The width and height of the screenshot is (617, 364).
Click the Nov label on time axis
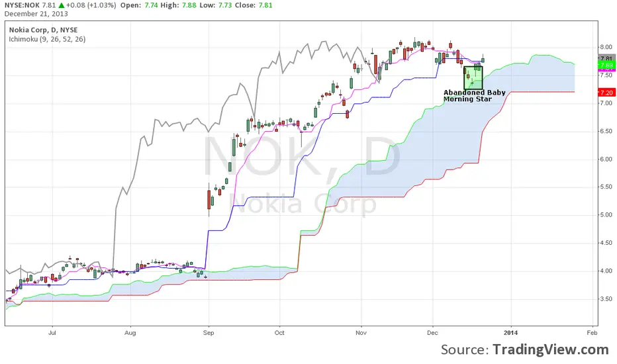click(x=361, y=333)
